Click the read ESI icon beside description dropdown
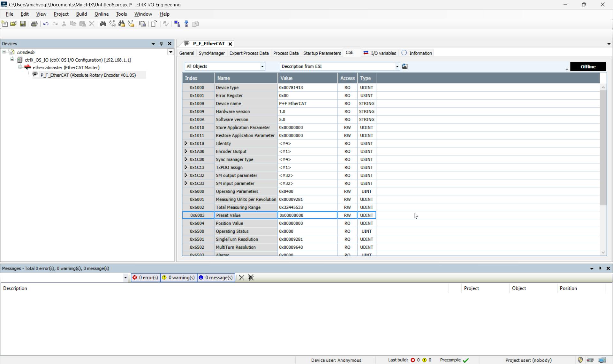 click(x=405, y=66)
